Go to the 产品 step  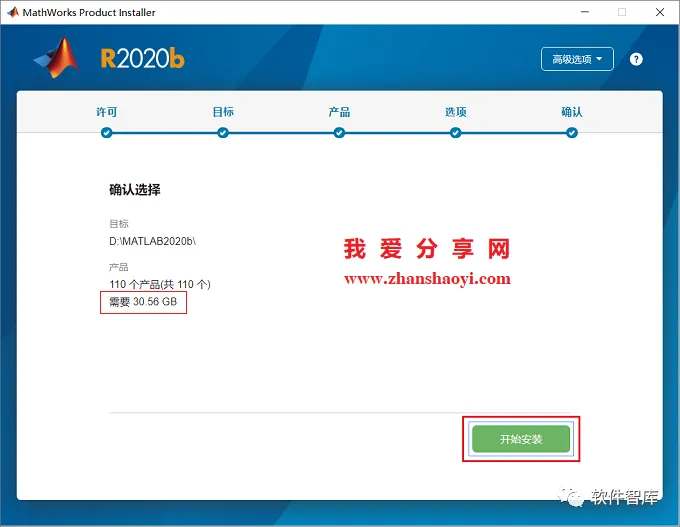click(x=339, y=112)
